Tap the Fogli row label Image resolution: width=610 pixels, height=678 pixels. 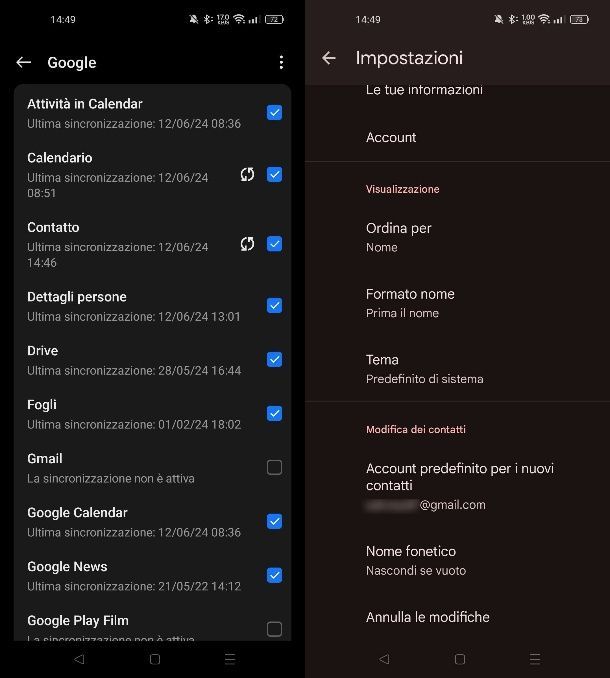[x=42, y=405]
